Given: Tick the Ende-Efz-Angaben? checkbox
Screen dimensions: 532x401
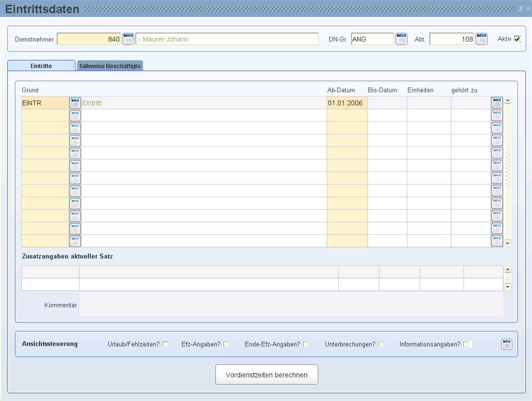Looking at the screenshot, I should pos(306,345).
